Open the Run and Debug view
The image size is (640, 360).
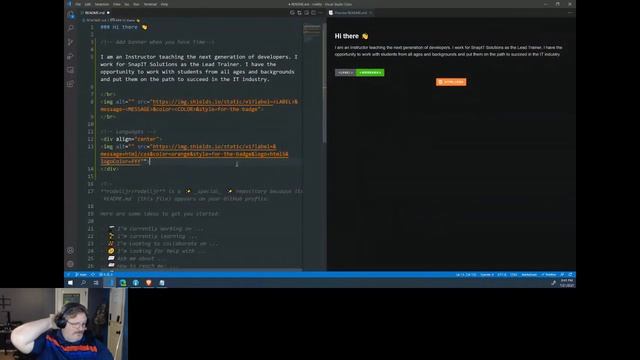71,56
